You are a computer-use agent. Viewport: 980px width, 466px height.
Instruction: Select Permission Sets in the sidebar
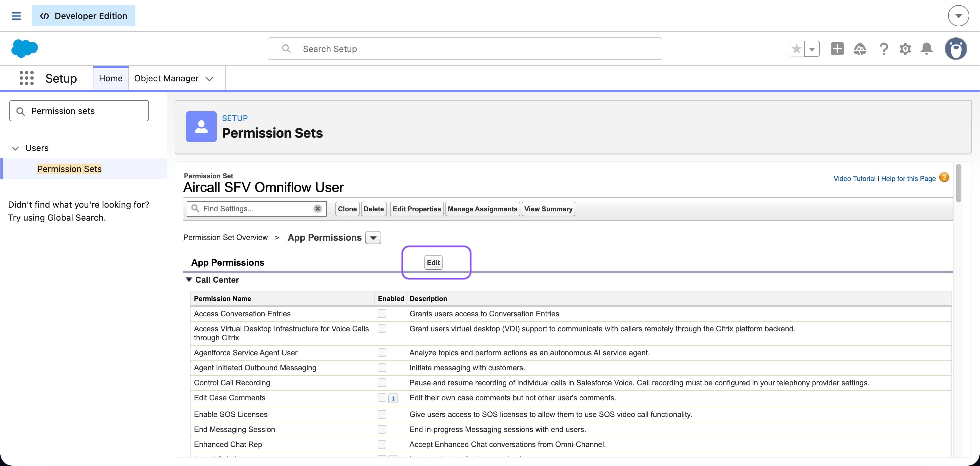pos(70,169)
